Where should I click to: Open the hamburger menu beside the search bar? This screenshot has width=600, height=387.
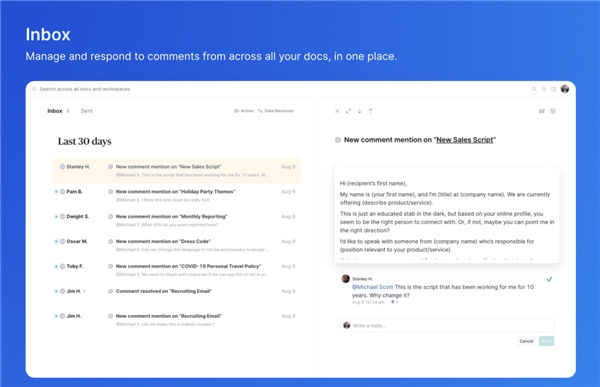pos(34,89)
